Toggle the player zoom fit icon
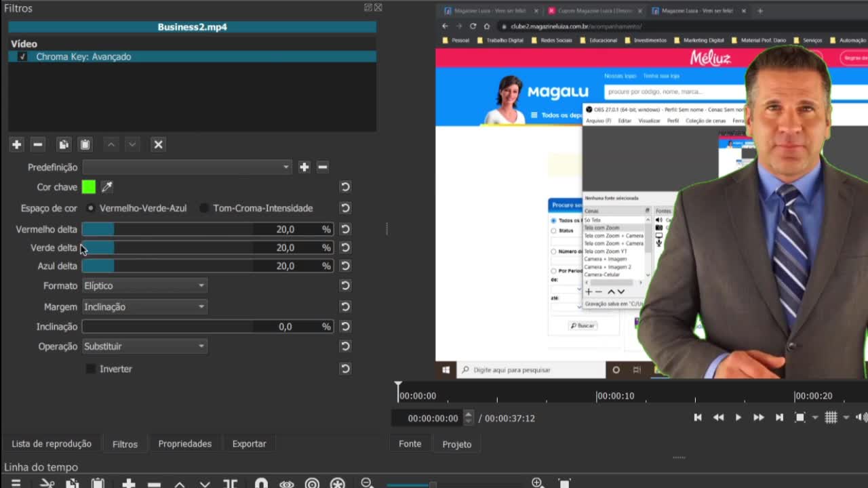Viewport: 868px width, 488px height. (800, 418)
